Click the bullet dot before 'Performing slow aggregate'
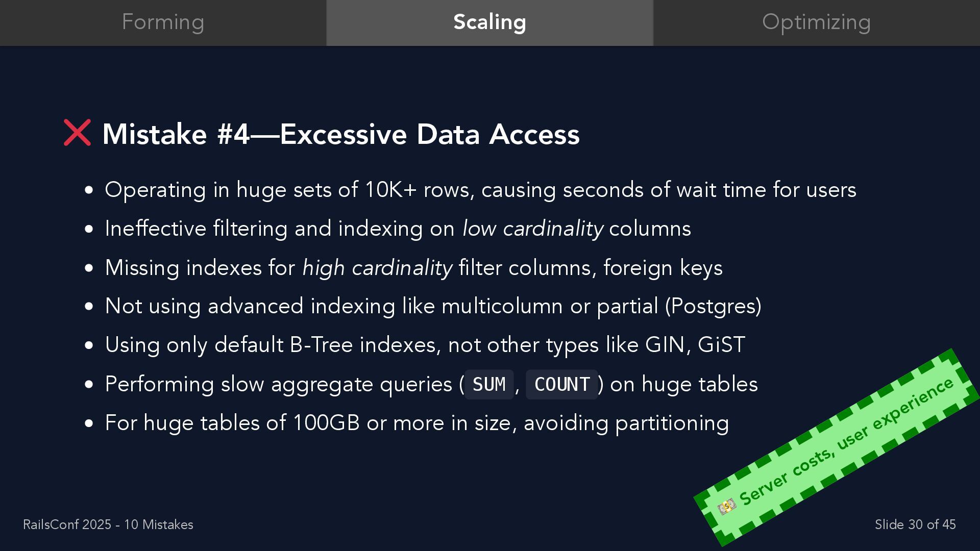Image resolution: width=980 pixels, height=551 pixels. [89, 385]
